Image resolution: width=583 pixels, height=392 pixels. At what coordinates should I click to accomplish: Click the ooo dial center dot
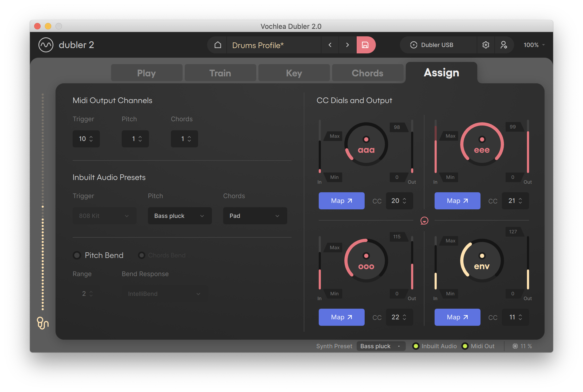[x=366, y=256]
